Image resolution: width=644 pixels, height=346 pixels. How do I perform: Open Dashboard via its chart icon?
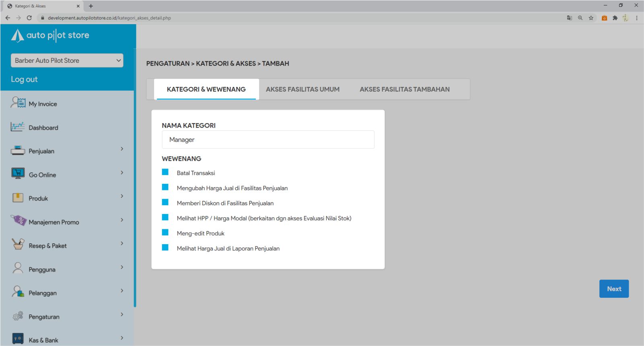coord(18,127)
